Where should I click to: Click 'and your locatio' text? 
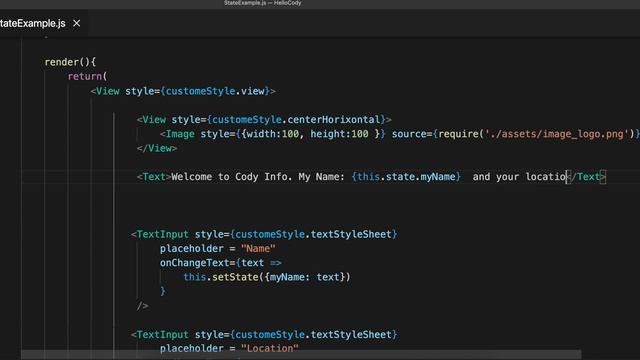(x=520, y=177)
